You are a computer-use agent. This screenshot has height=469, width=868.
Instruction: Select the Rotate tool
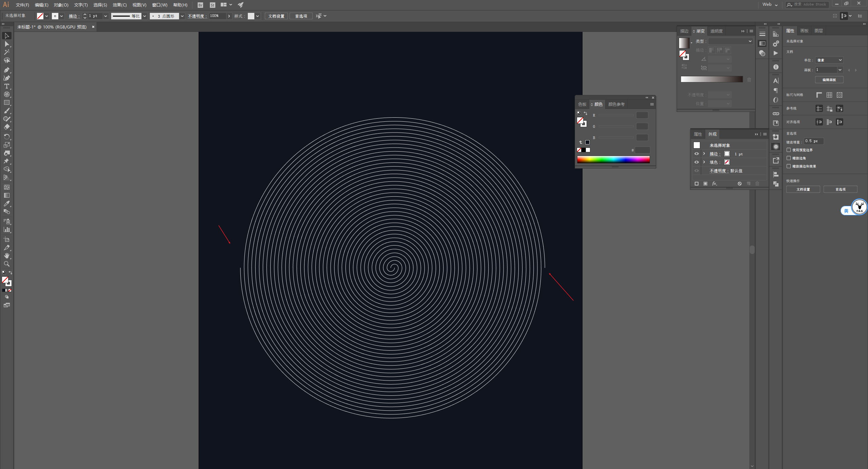pyautogui.click(x=6, y=136)
